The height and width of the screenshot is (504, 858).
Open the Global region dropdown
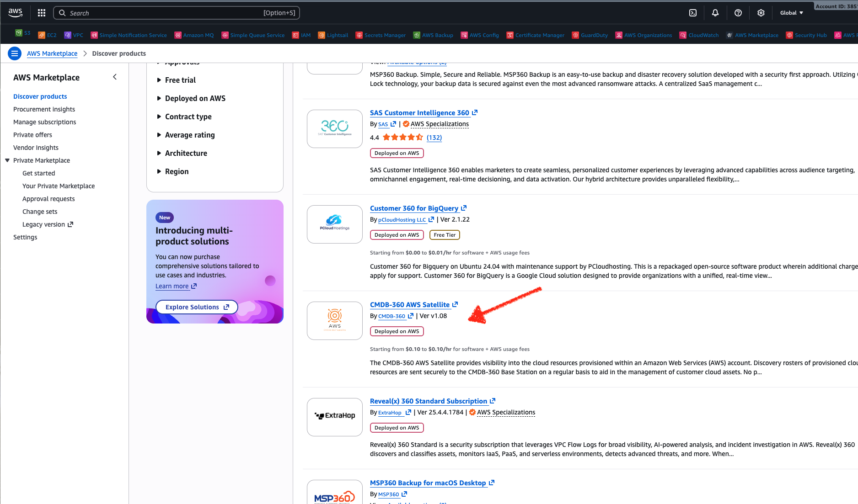tap(792, 13)
